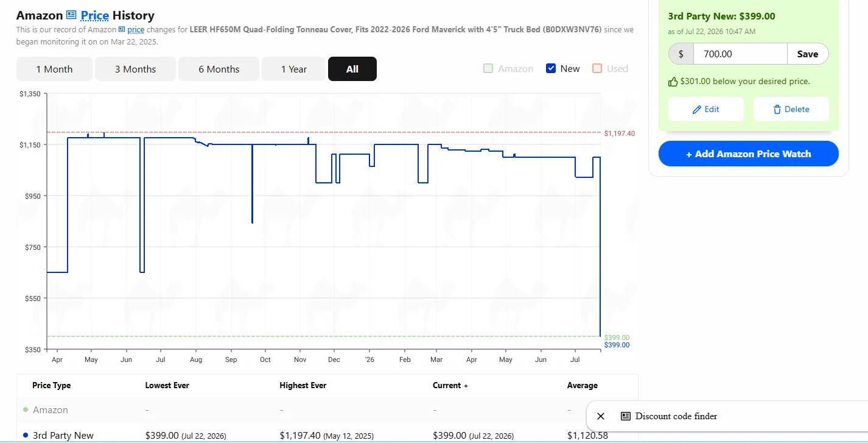Click the Save button for the desired price
The height and width of the screenshot is (443, 868).
pos(808,54)
